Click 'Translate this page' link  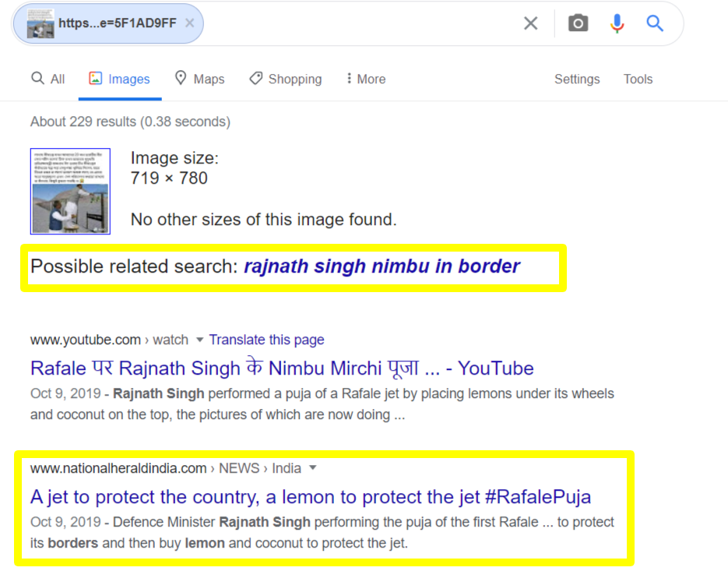266,340
